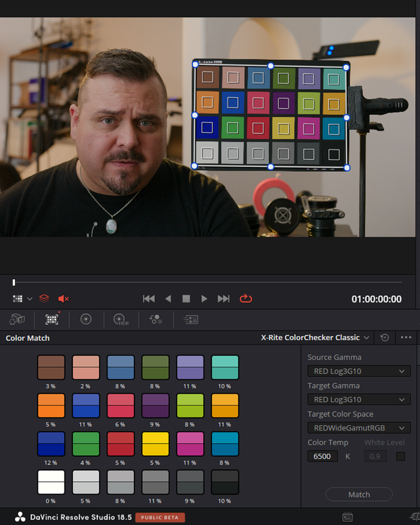Select the yellow 5% swatch
The width and height of the screenshot is (420, 525).
[156, 444]
